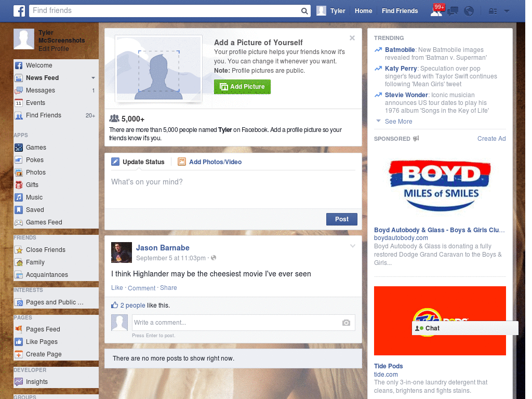Select the Add Photos/Video tab
The image size is (532, 399).
[210, 162]
